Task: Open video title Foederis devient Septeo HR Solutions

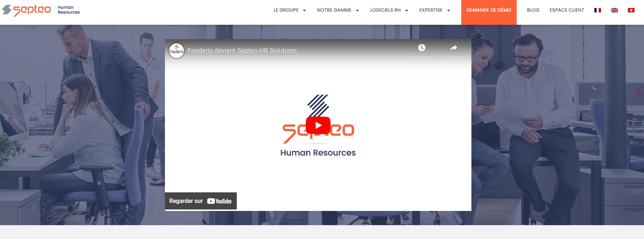Action: coord(242,51)
